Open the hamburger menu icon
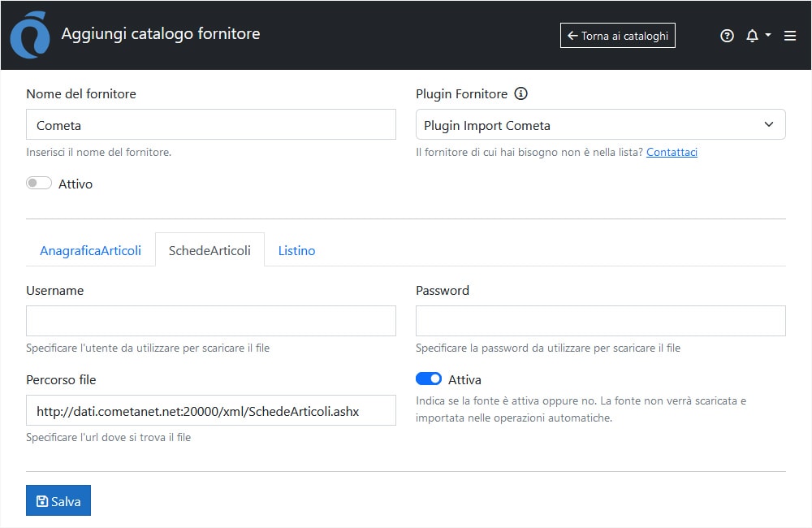The image size is (812, 528). click(790, 36)
